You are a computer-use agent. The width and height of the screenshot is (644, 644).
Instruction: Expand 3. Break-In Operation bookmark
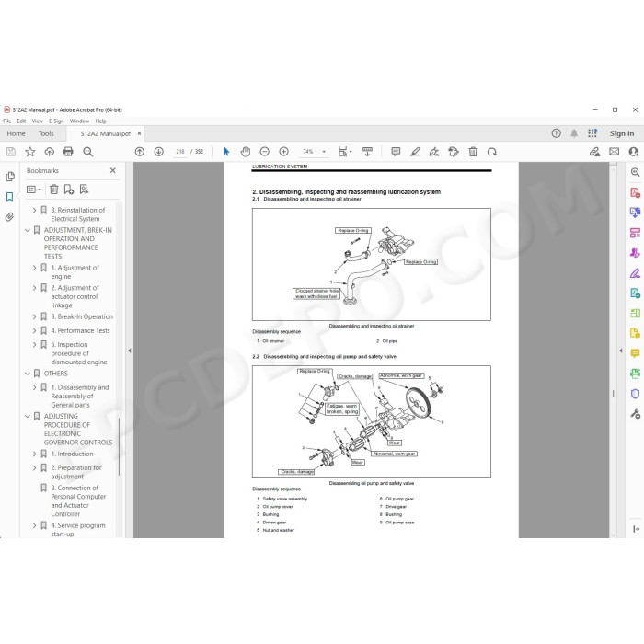(35, 316)
